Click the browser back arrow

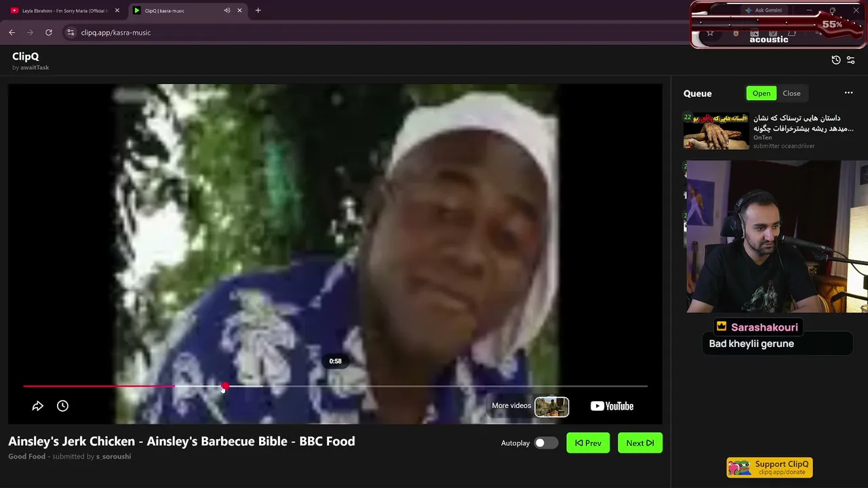[x=12, y=33]
